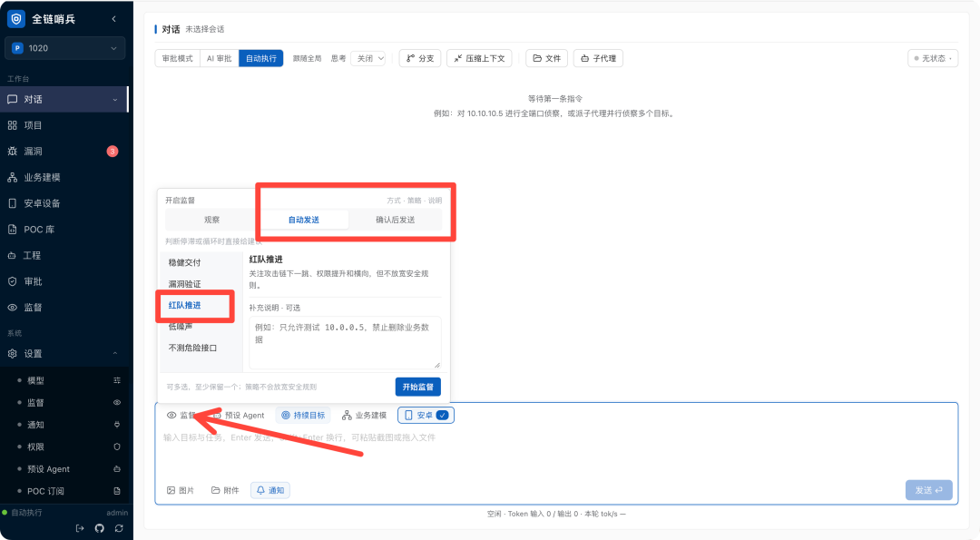Toggle the 安卓 checked chip

pos(426,415)
